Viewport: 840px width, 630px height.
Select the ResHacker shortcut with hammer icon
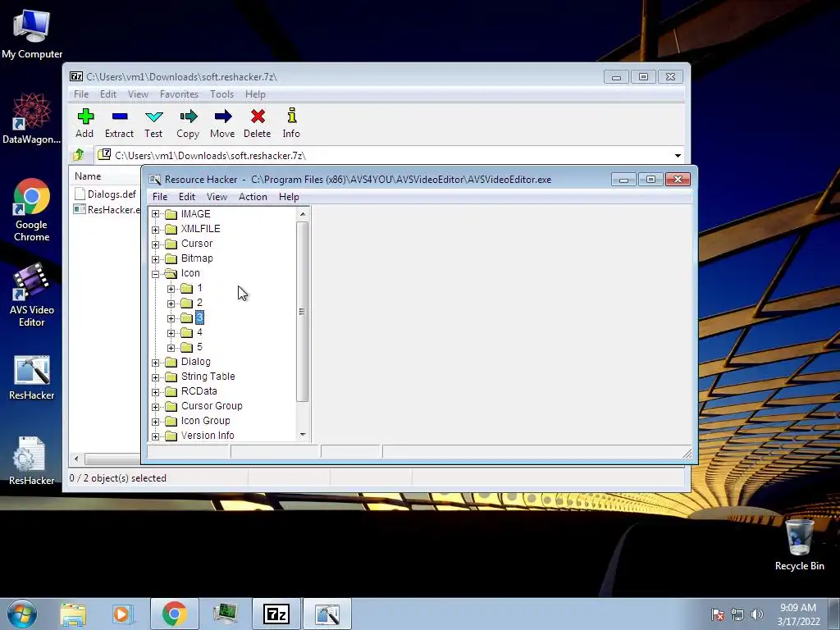(x=32, y=377)
